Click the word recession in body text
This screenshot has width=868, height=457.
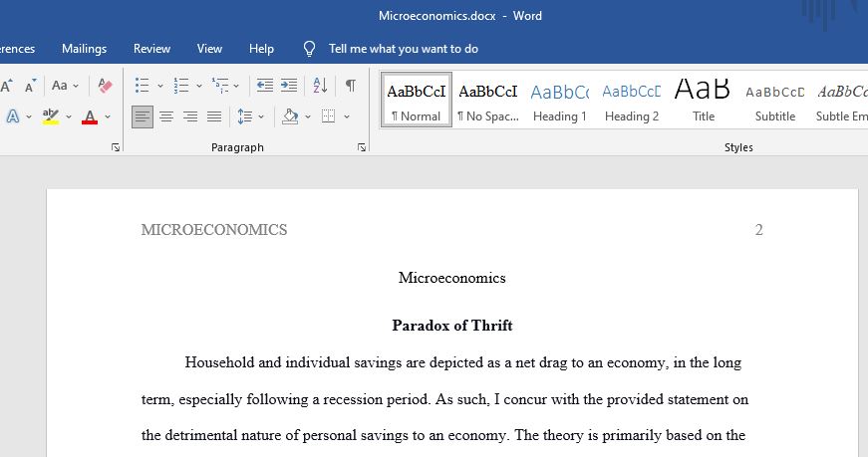point(355,399)
